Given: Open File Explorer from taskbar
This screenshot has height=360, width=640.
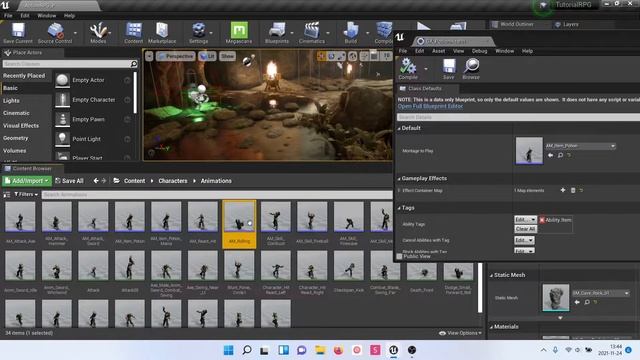Looking at the screenshot, I should pos(320,350).
